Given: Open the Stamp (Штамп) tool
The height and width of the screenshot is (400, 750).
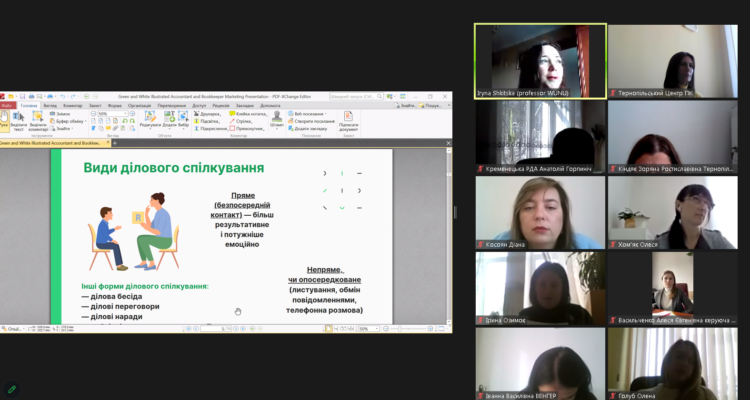Looking at the screenshot, I should [x=277, y=120].
